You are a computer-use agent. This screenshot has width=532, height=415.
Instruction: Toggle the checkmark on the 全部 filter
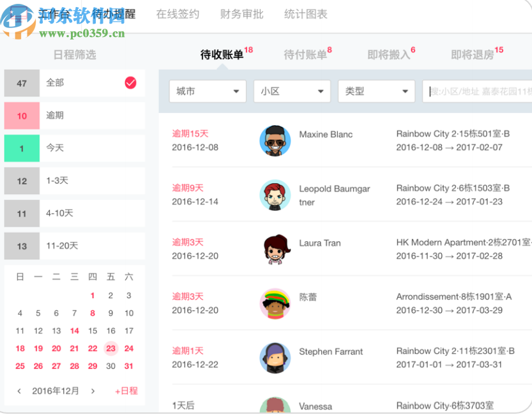point(130,82)
